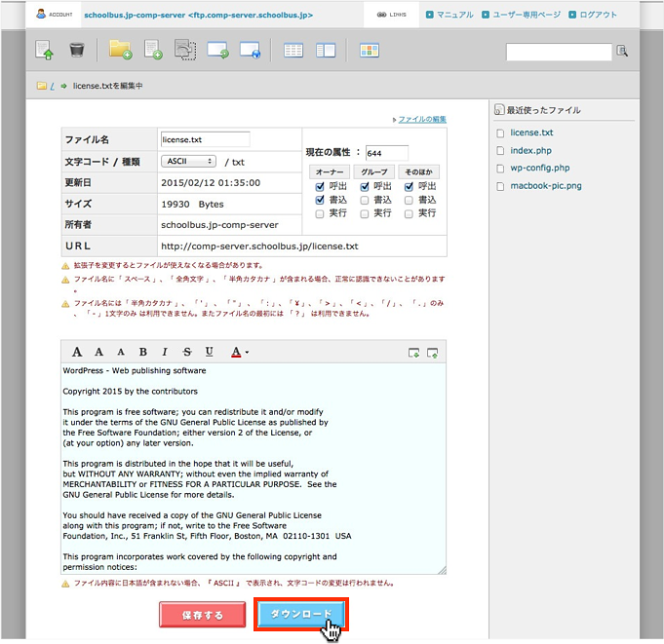Open macbook-pic.png in recent files
The height and width of the screenshot is (644, 664).
point(546,185)
